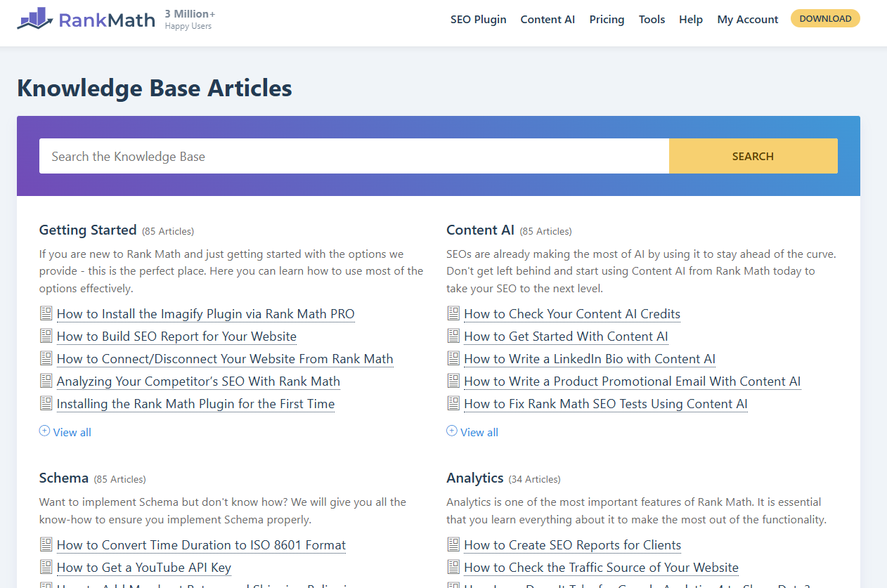Click document icon beside SEO Reports for Clients
887x588 pixels.
(453, 544)
